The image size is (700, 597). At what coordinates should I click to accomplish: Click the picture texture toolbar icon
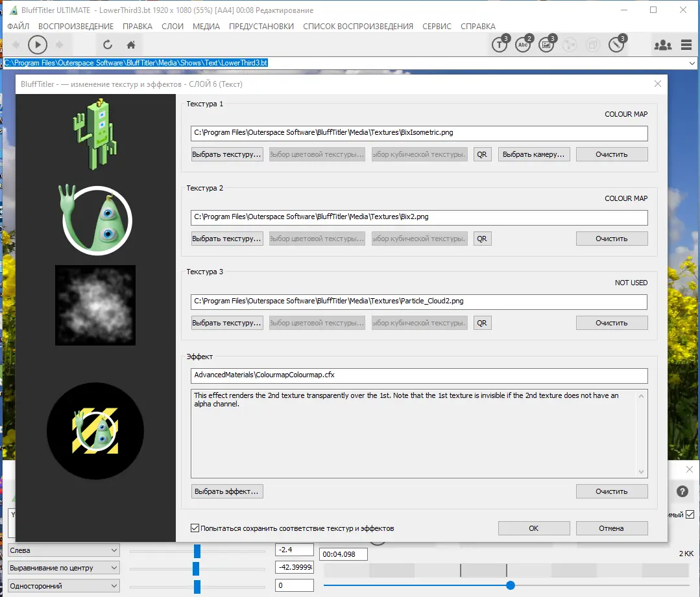[546, 45]
